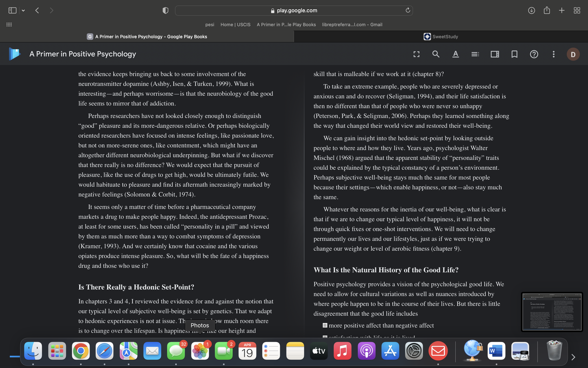The height and width of the screenshot is (368, 588).
Task: Open a new Safari tab
Action: pyautogui.click(x=562, y=10)
